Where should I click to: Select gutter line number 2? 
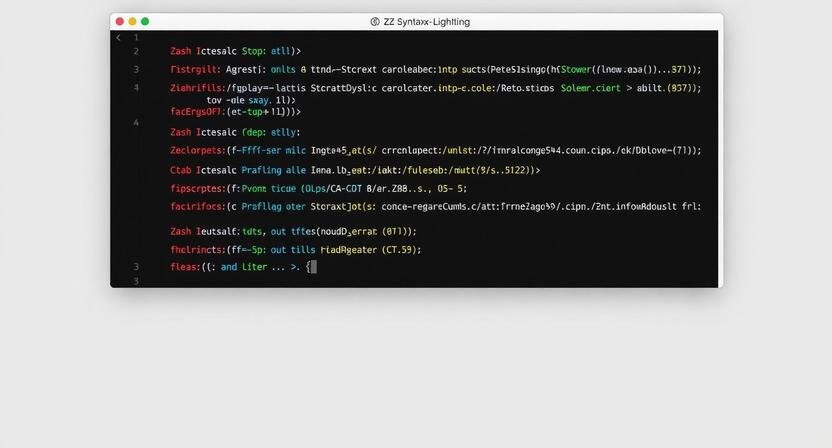136,50
